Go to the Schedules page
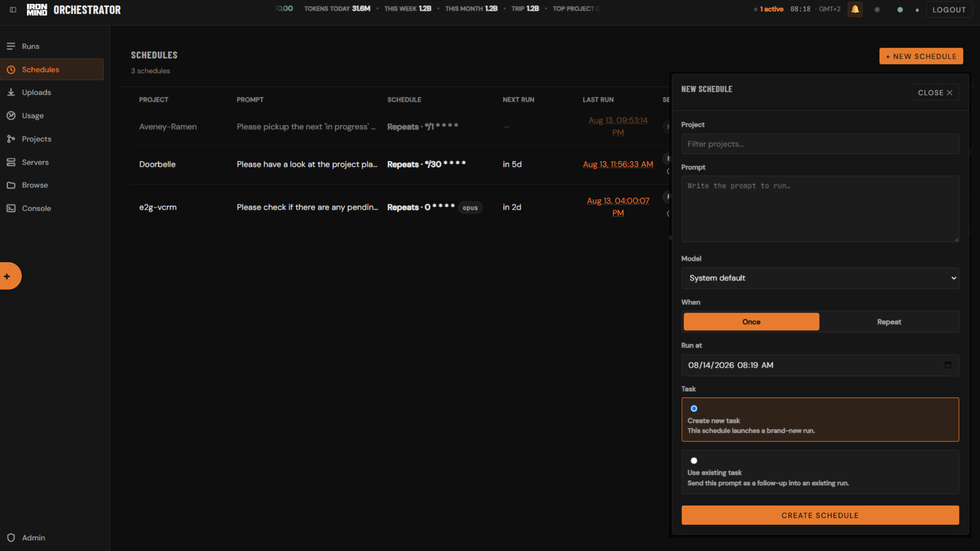The image size is (980, 551). tap(52, 69)
